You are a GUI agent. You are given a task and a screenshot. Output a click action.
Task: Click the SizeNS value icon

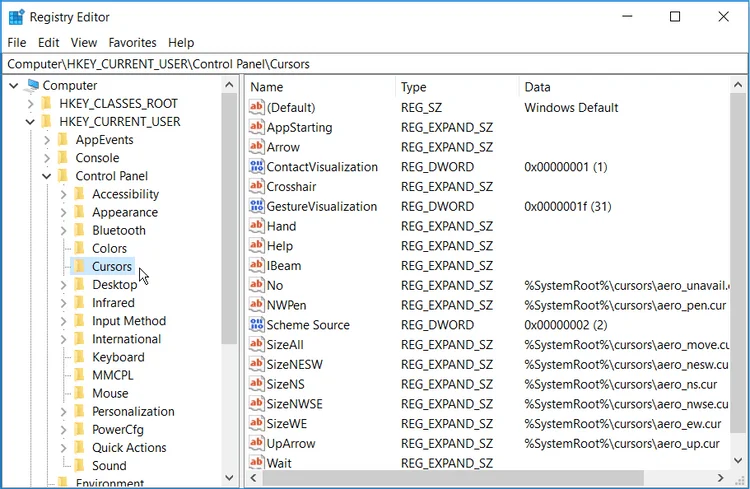(256, 384)
